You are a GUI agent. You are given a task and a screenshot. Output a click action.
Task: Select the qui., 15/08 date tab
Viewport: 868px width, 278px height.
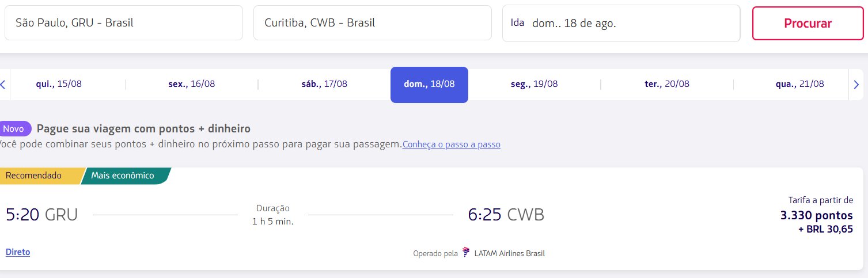click(x=59, y=84)
